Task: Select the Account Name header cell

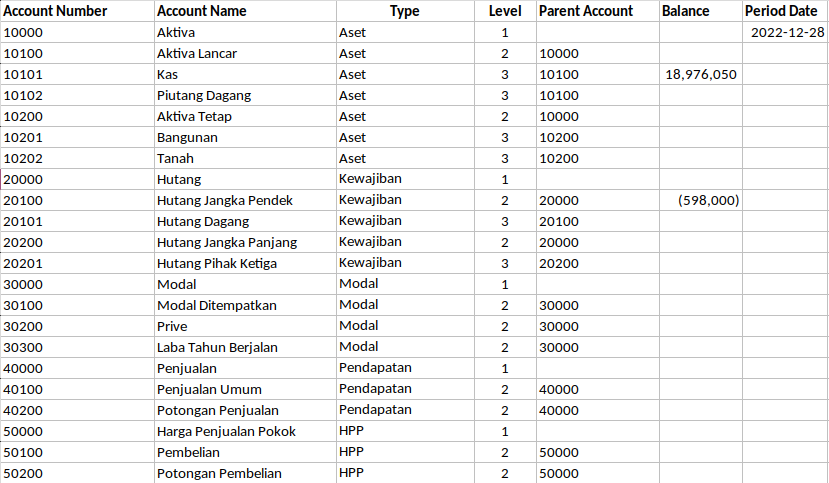Action: click(245, 11)
